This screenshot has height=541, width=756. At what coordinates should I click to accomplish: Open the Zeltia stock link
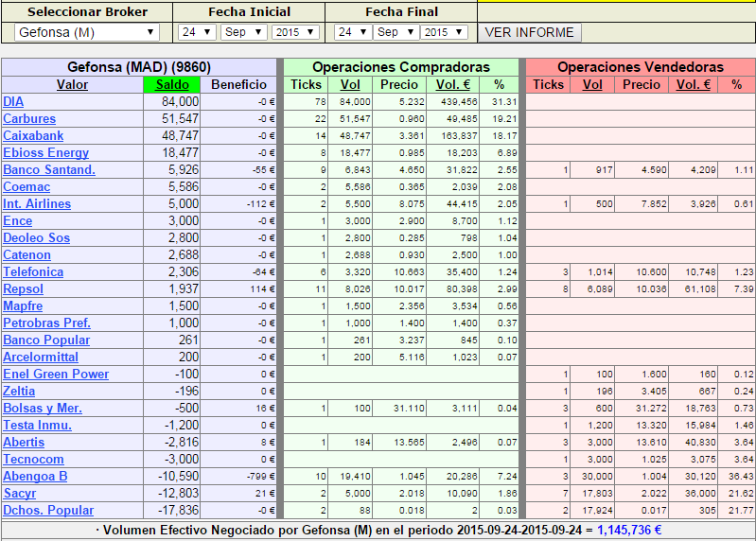19,392
